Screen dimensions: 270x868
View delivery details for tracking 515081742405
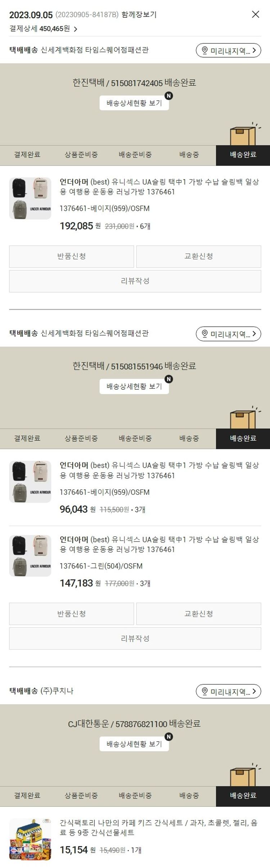coord(134,103)
